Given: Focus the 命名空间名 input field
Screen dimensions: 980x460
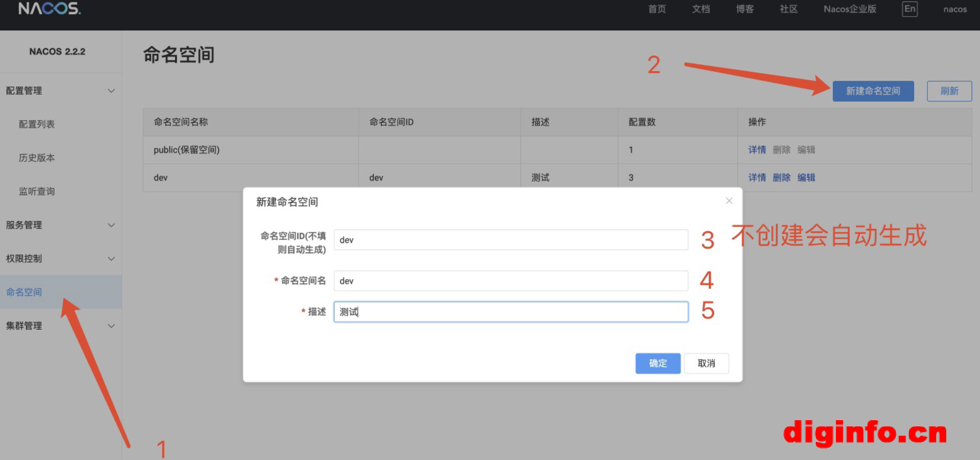Looking at the screenshot, I should coord(511,281).
